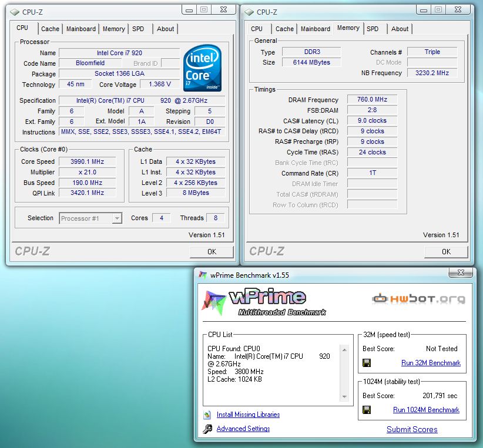Click the Instructions field listing MMX, SSE
The height and width of the screenshot is (448, 483).
point(142,132)
